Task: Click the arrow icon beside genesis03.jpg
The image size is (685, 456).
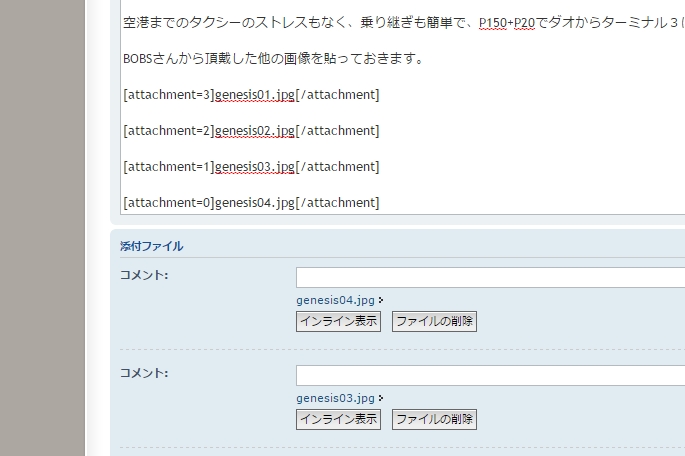Action: pos(381,398)
